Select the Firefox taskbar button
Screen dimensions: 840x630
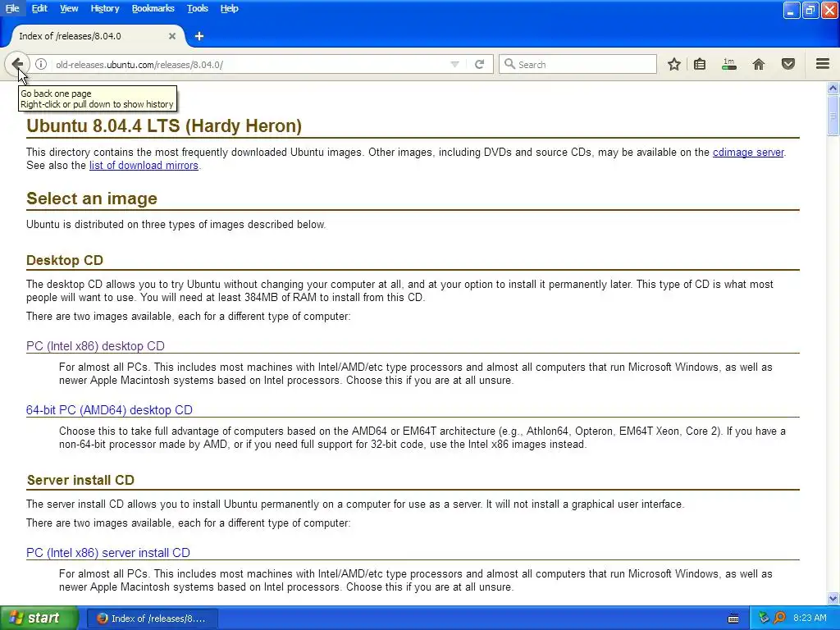tap(152, 619)
